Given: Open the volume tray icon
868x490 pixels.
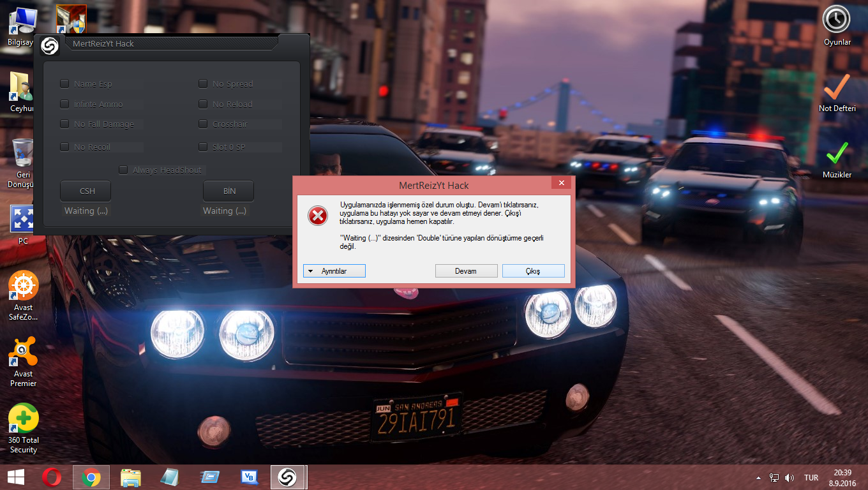Looking at the screenshot, I should (x=789, y=477).
